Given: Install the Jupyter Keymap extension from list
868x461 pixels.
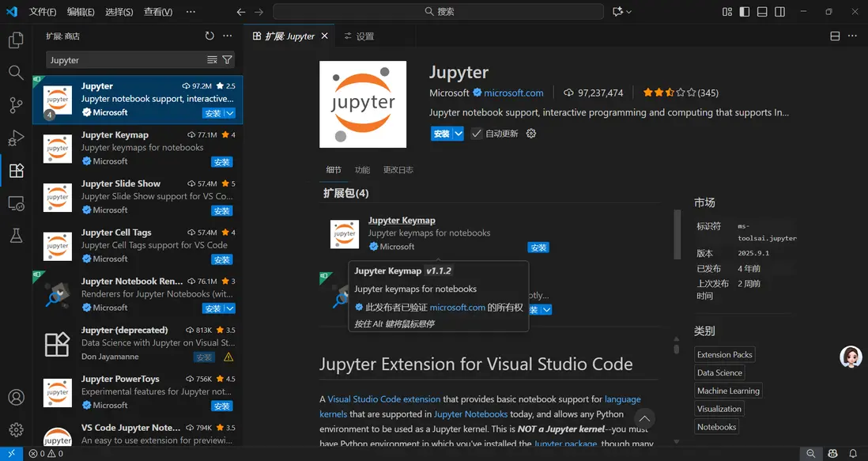Looking at the screenshot, I should pyautogui.click(x=221, y=162).
